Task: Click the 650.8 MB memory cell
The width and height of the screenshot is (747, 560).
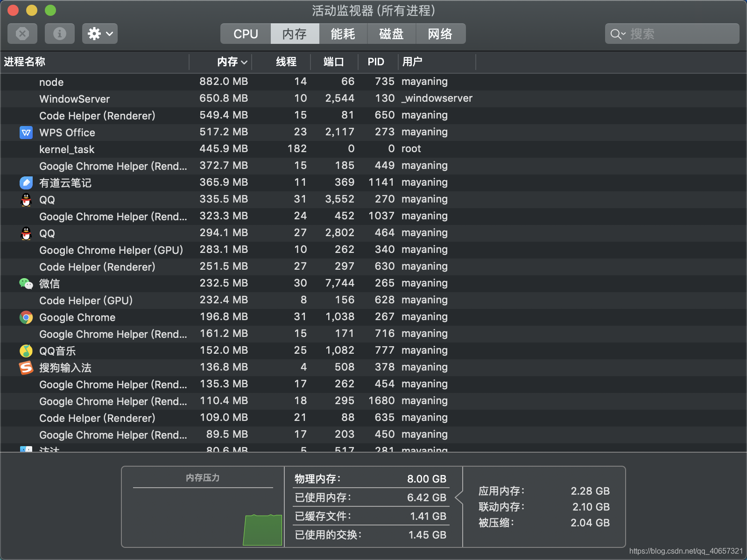Action: coord(224,98)
